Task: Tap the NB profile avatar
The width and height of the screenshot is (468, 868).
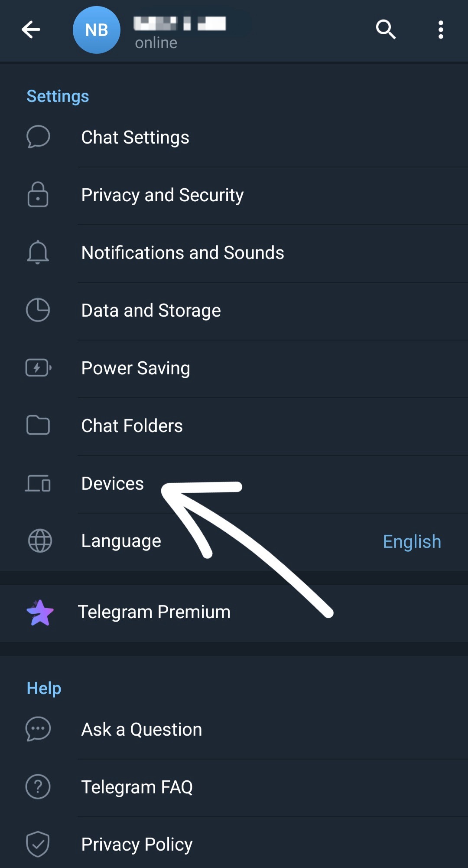Action: point(96,30)
